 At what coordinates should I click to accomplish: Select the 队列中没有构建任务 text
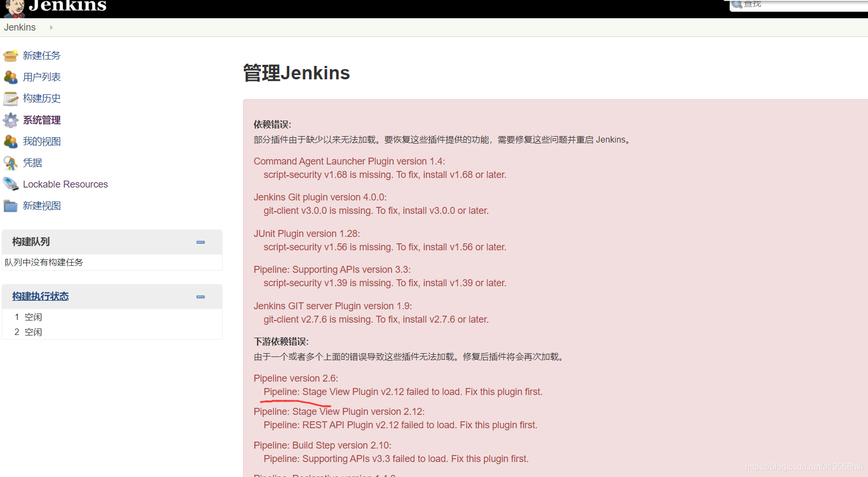coord(44,262)
